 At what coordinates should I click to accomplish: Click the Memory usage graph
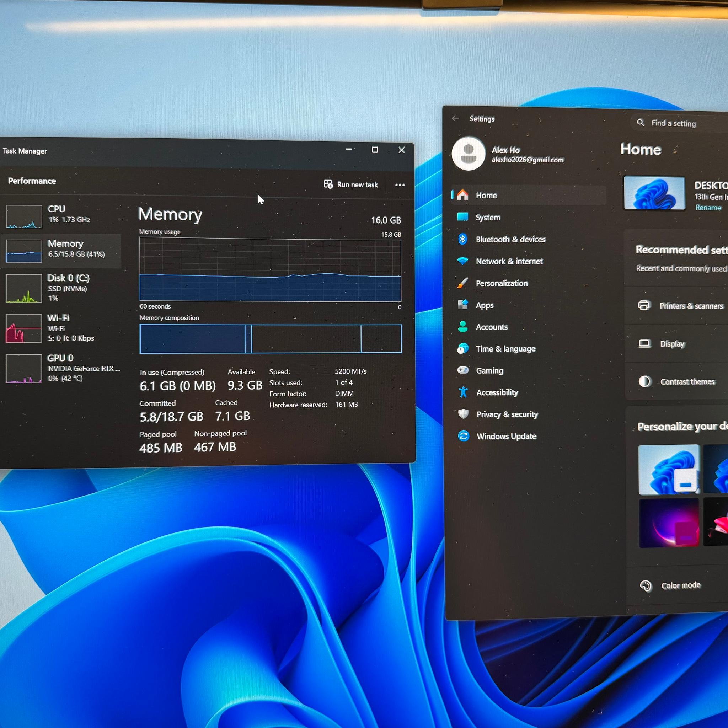[270, 270]
